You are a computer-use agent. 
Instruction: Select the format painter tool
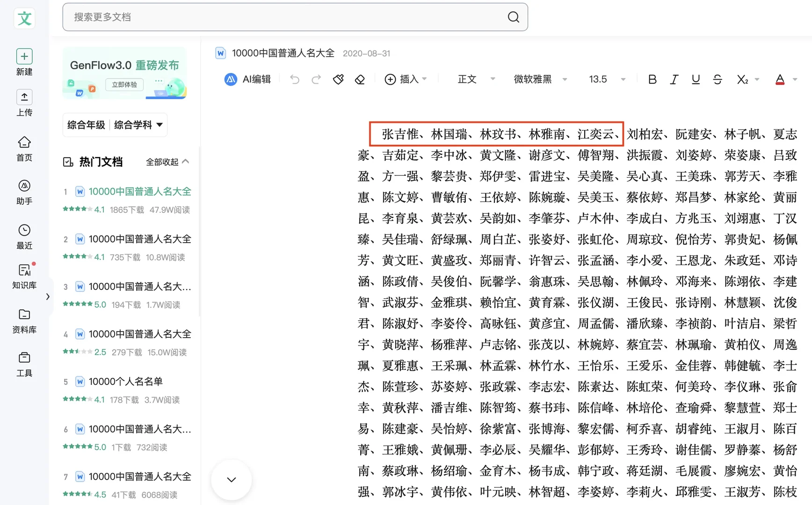[x=338, y=79]
